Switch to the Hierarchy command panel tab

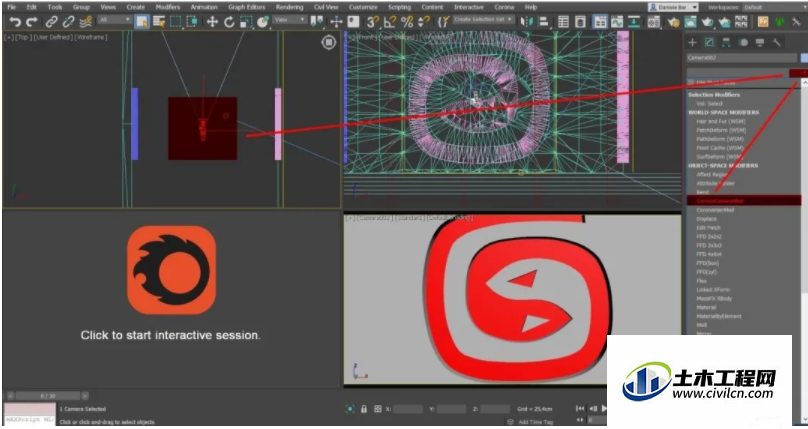click(x=726, y=42)
